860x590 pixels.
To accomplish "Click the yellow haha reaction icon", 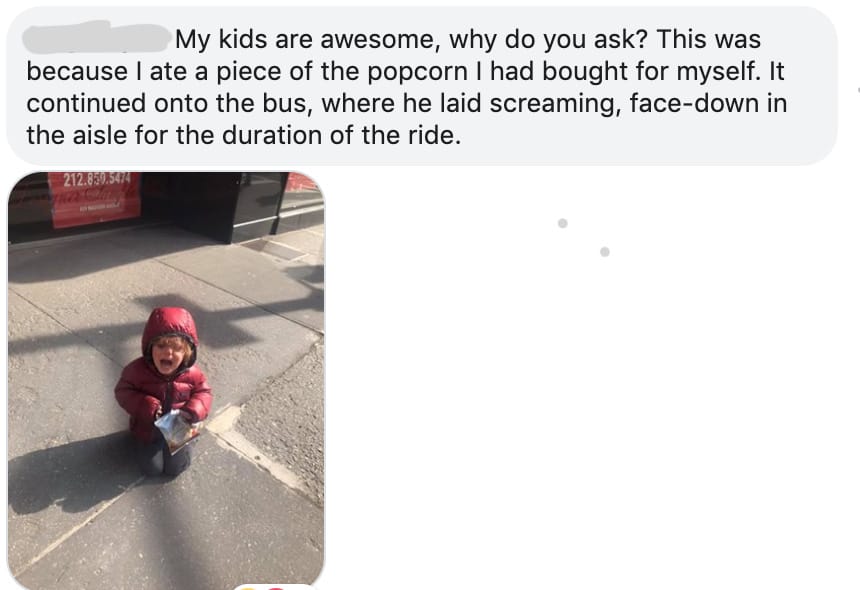I will [247, 587].
